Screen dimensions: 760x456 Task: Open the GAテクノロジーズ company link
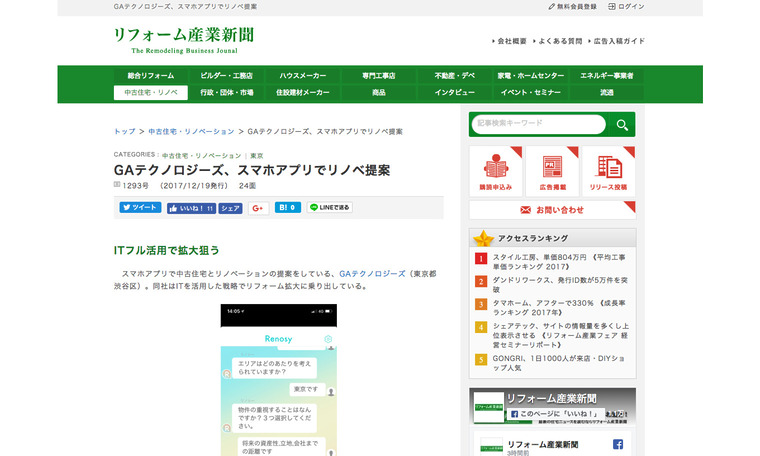click(372, 273)
